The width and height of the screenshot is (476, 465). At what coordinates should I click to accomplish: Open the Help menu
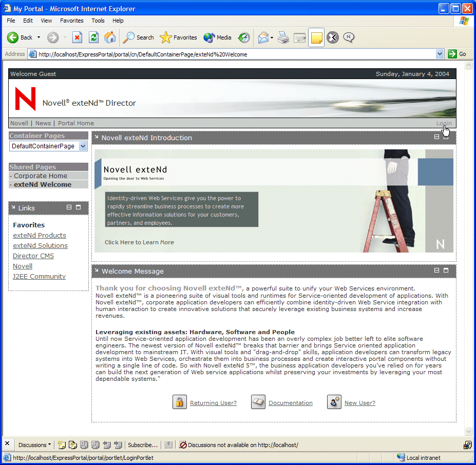(x=118, y=21)
